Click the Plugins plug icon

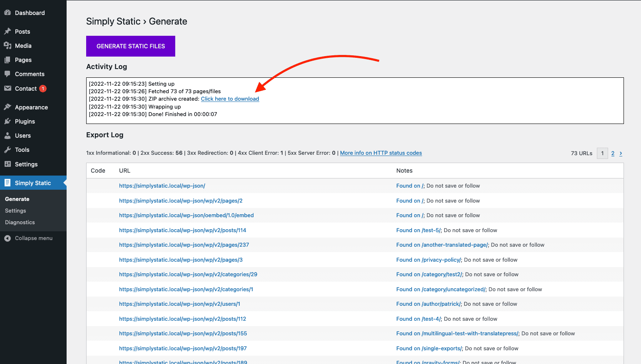tap(7, 121)
